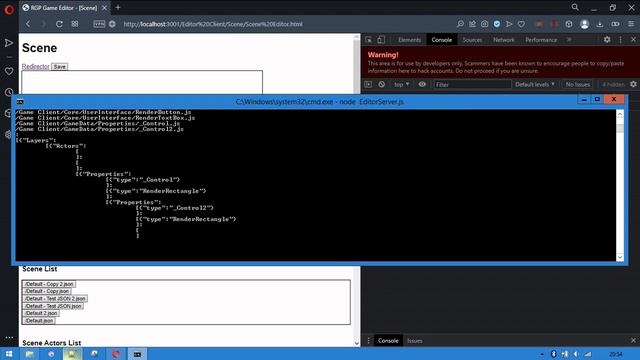Open browser tab search magnifier icon

pyautogui.click(x=575, y=7)
